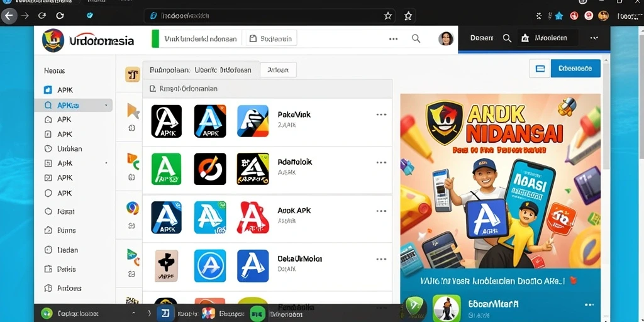Open the user profile avatar
644x322 pixels.
(446, 38)
